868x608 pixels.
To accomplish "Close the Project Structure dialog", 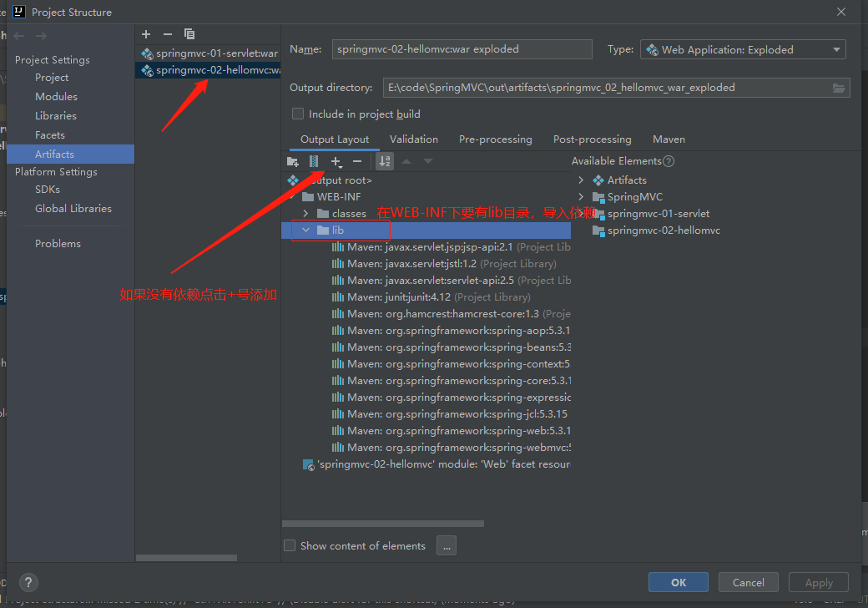I will pos(841,12).
